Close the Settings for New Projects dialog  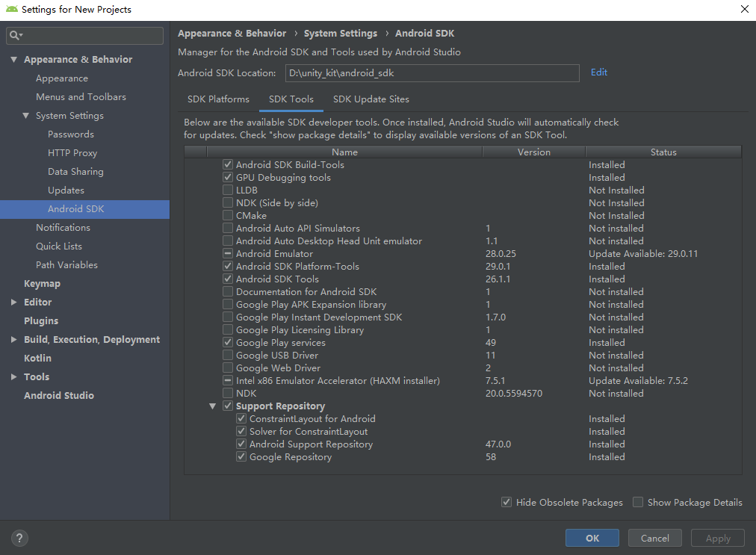[745, 9]
